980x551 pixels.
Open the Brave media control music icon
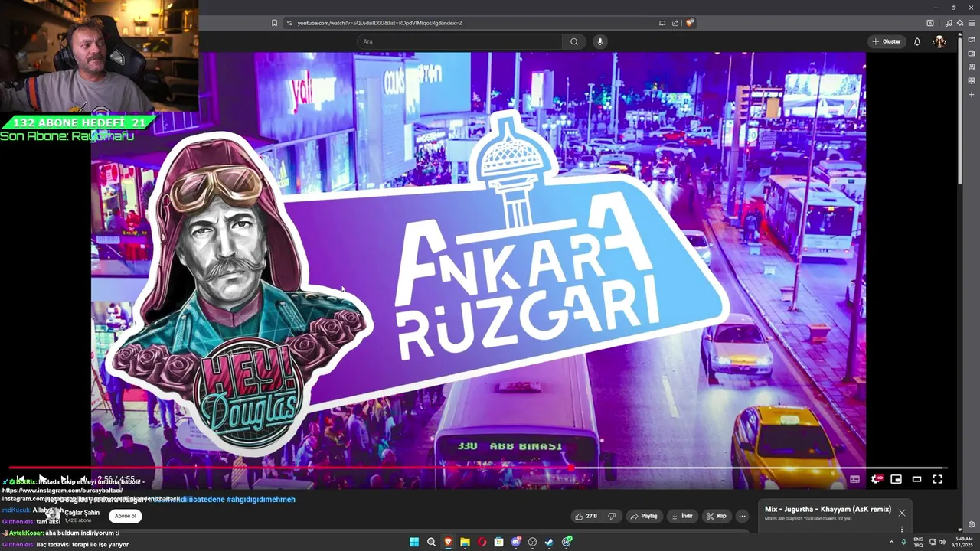pyautogui.click(x=949, y=23)
